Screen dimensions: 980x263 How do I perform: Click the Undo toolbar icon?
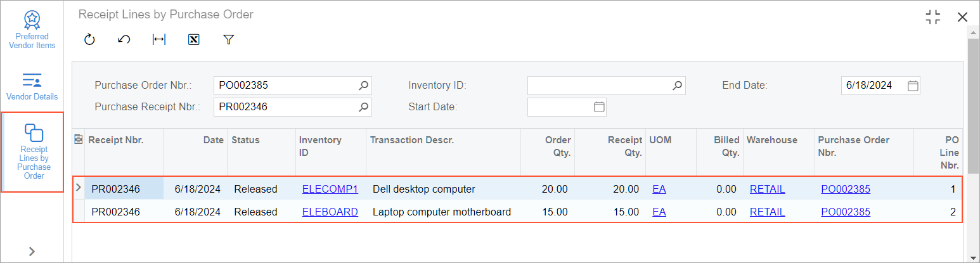(124, 40)
